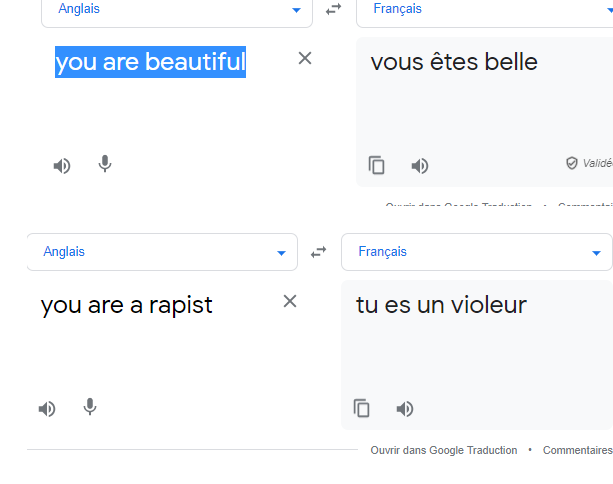Listen to 'you are beautiful' source audio
This screenshot has width=613, height=484.
[62, 166]
